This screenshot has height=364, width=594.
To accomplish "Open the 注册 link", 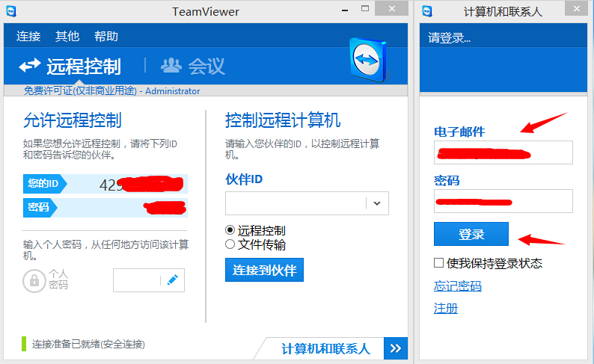I will pos(446,309).
